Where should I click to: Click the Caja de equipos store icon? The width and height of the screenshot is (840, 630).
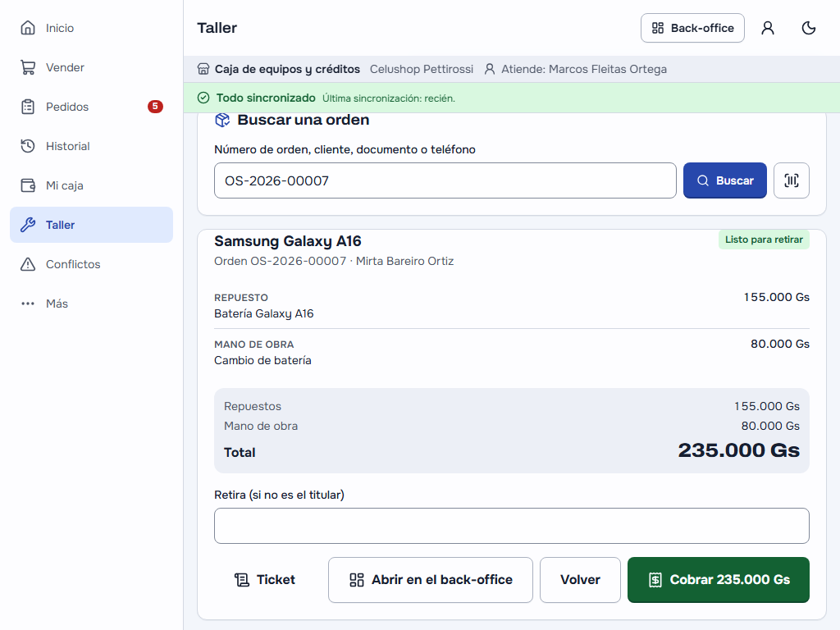[203, 69]
